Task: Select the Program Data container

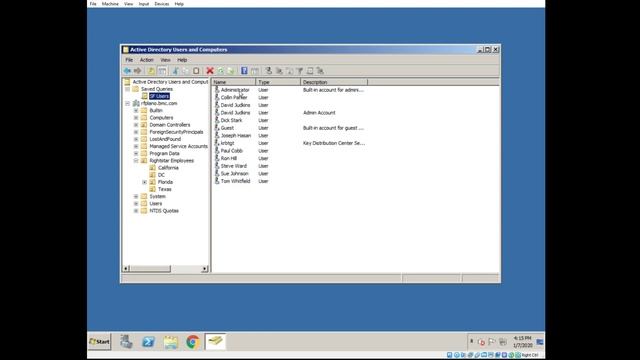Action: pos(164,153)
